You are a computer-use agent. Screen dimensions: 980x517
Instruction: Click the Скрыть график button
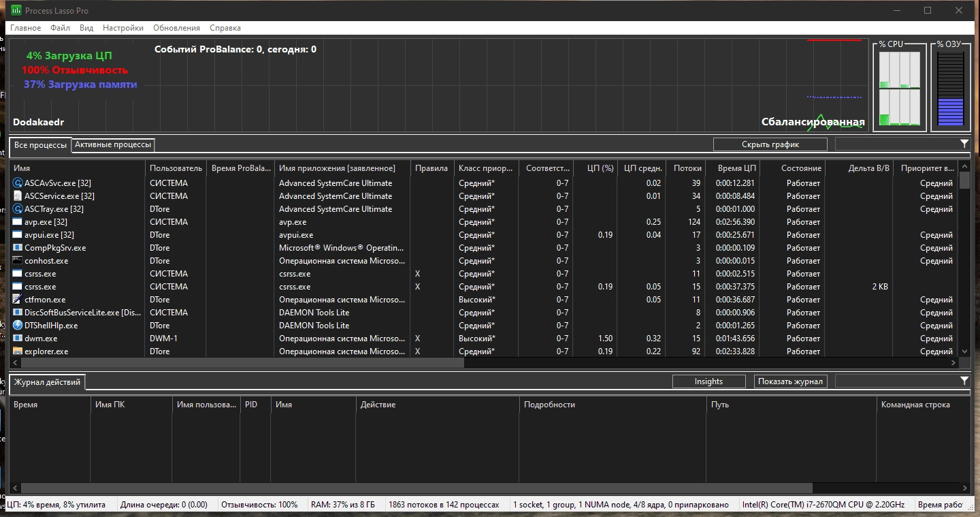tap(770, 144)
